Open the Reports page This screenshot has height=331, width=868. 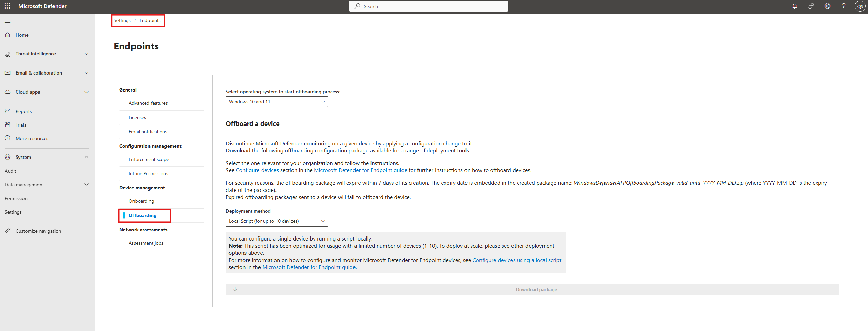[23, 111]
